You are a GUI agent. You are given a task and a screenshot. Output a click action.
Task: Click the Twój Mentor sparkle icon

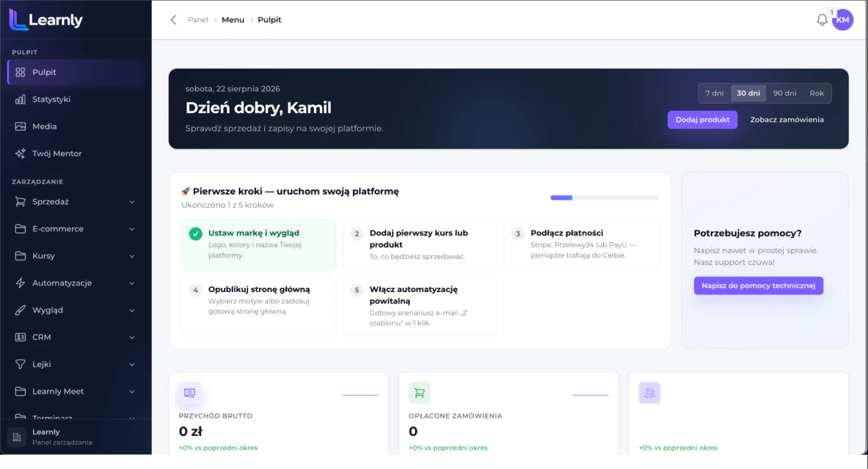click(x=20, y=154)
